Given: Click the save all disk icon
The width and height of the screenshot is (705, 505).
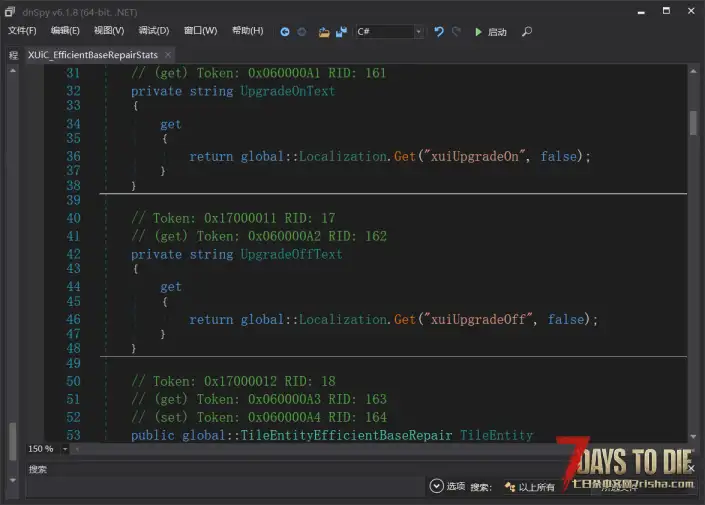Looking at the screenshot, I should coord(341,32).
